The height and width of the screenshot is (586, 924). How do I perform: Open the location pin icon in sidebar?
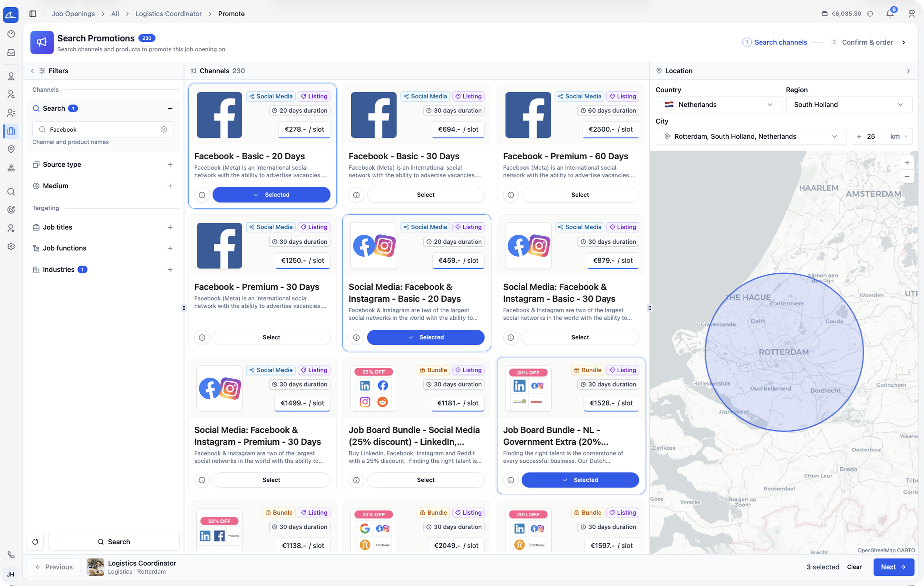(11, 149)
